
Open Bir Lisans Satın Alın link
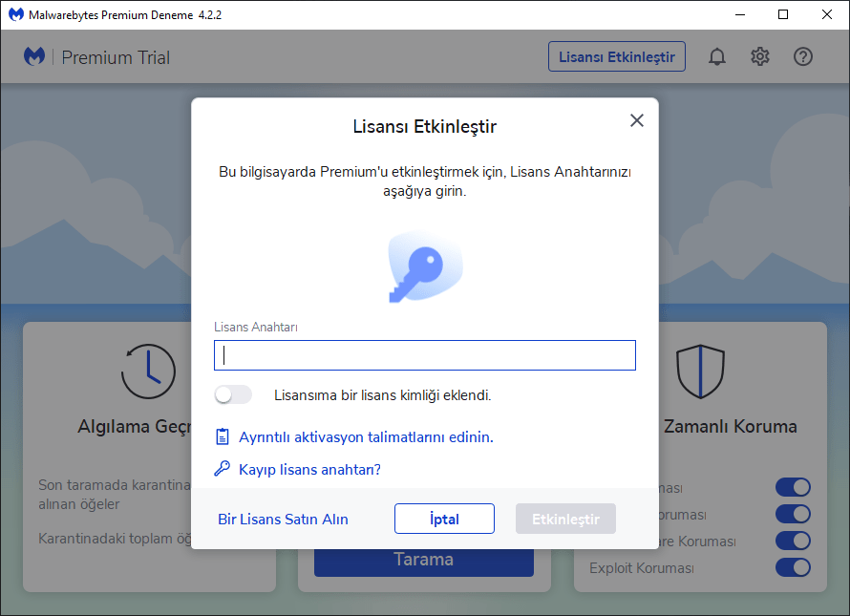click(x=283, y=519)
